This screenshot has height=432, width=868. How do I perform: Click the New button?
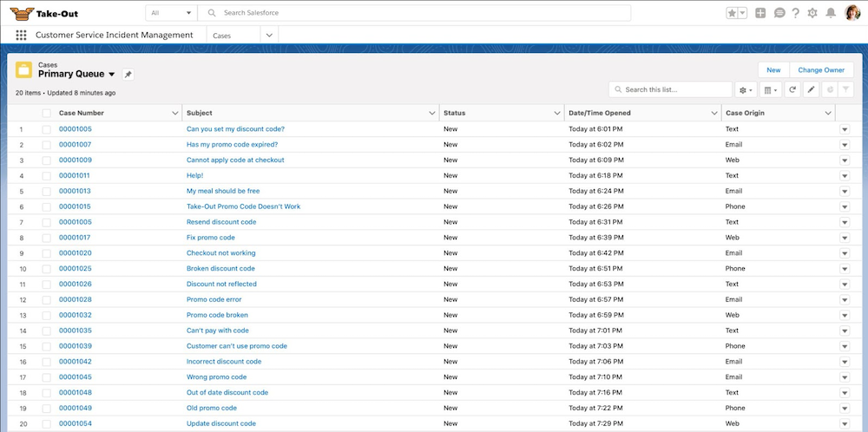[x=773, y=69]
